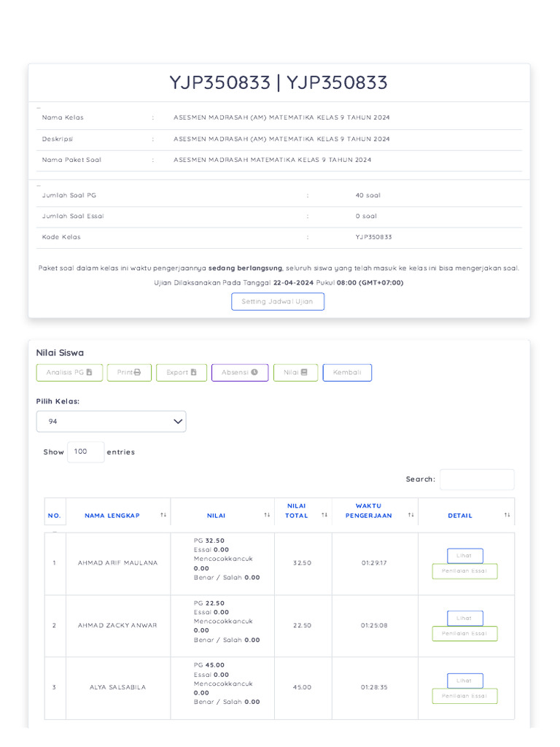Click the Setting Jadwal Ujian button

278,302
